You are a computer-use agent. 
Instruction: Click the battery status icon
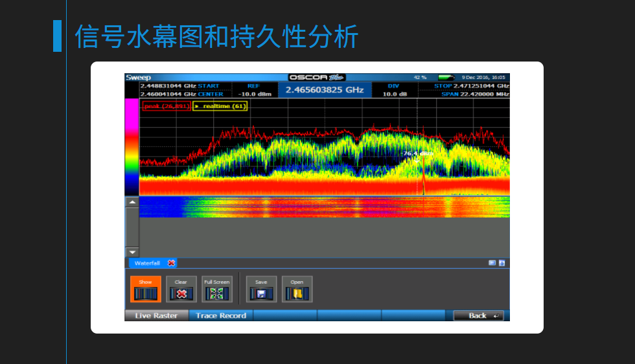coord(446,77)
